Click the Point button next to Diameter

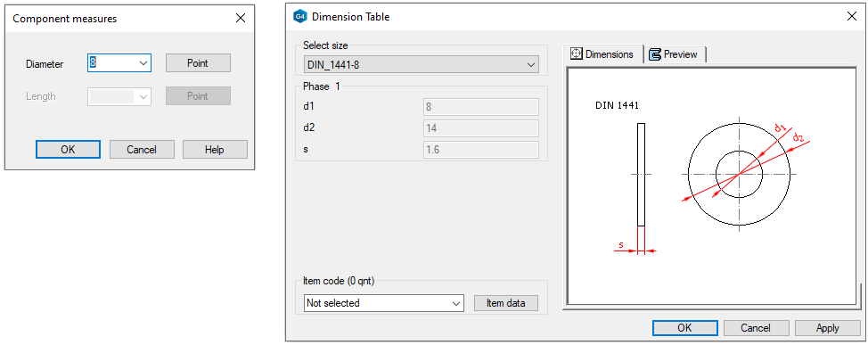coord(198,63)
